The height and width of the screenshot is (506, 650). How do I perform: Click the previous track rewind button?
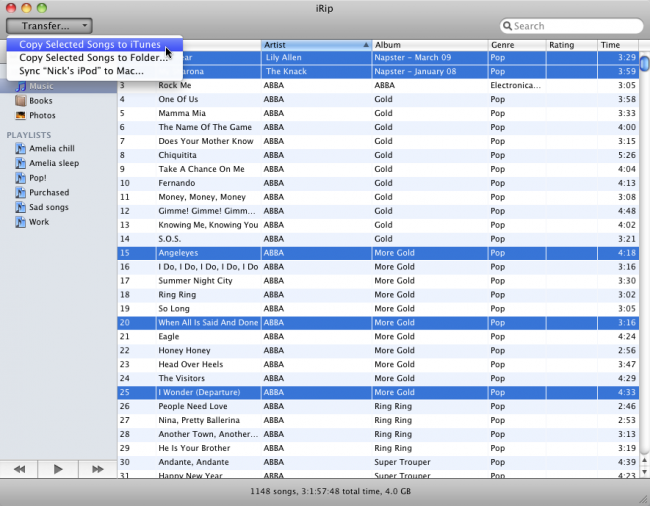pos(19,469)
